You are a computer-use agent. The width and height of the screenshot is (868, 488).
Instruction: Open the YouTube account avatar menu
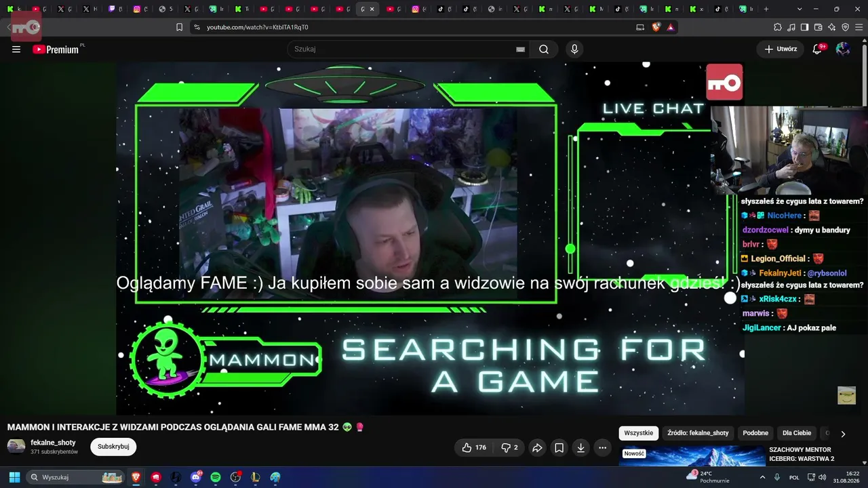pyautogui.click(x=843, y=49)
